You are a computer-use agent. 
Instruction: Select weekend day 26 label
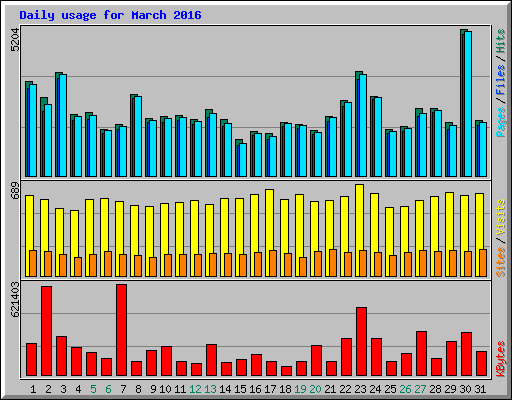(x=405, y=389)
